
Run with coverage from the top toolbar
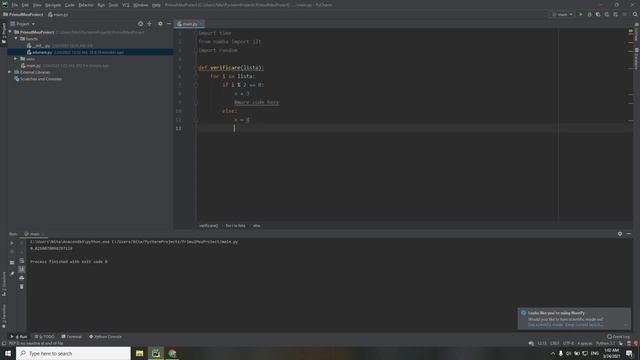[x=598, y=14]
